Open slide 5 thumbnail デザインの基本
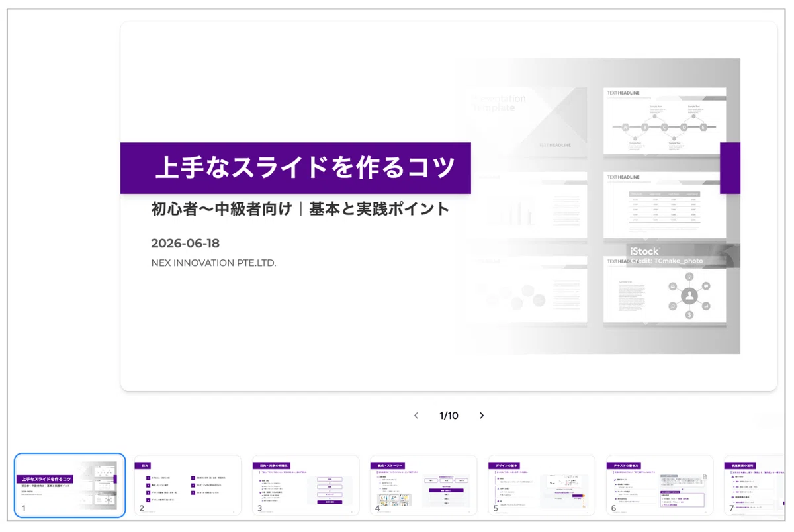 pos(541,485)
